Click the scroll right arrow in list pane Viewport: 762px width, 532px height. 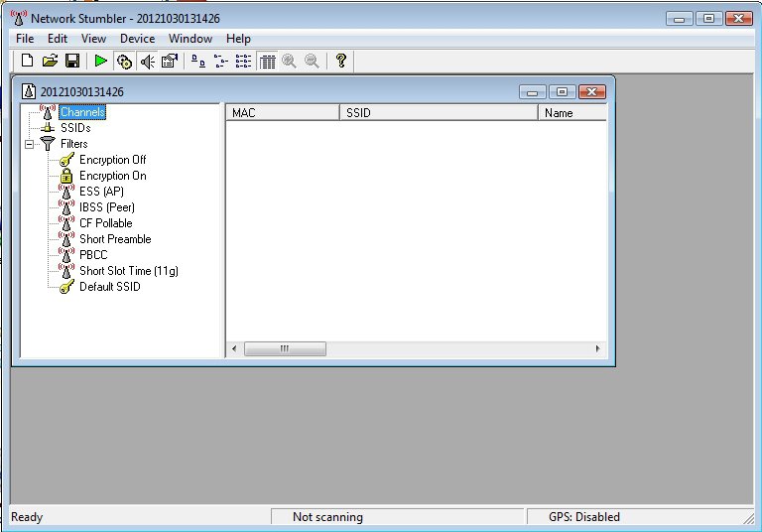click(597, 348)
